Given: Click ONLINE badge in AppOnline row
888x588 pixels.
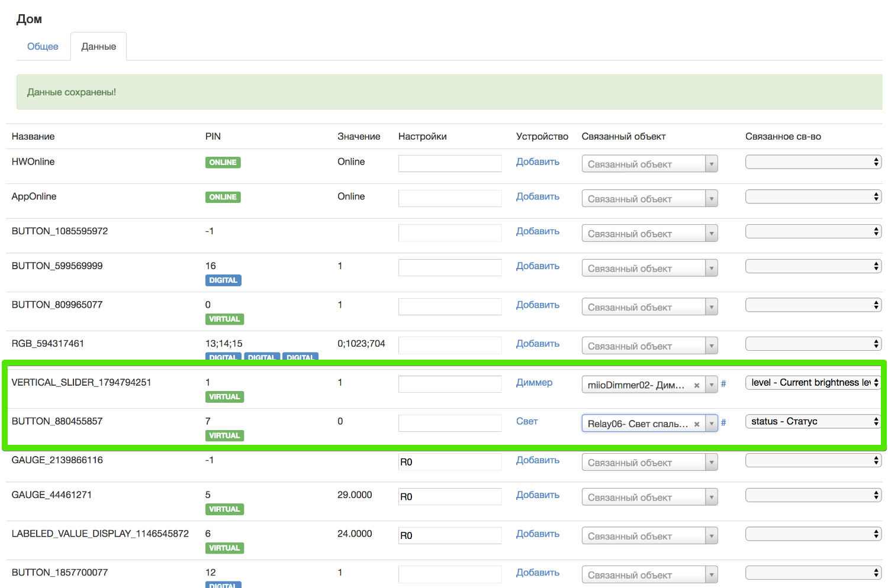Looking at the screenshot, I should (223, 198).
